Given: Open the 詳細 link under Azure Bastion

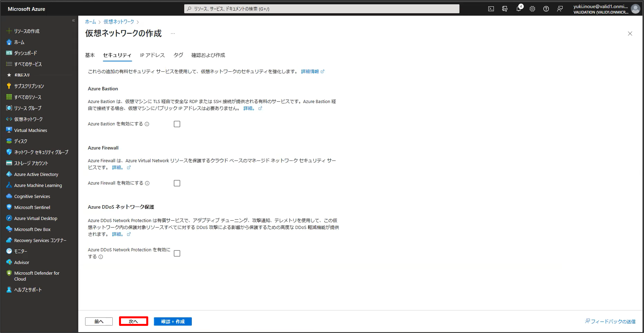Looking at the screenshot, I should tap(253, 108).
